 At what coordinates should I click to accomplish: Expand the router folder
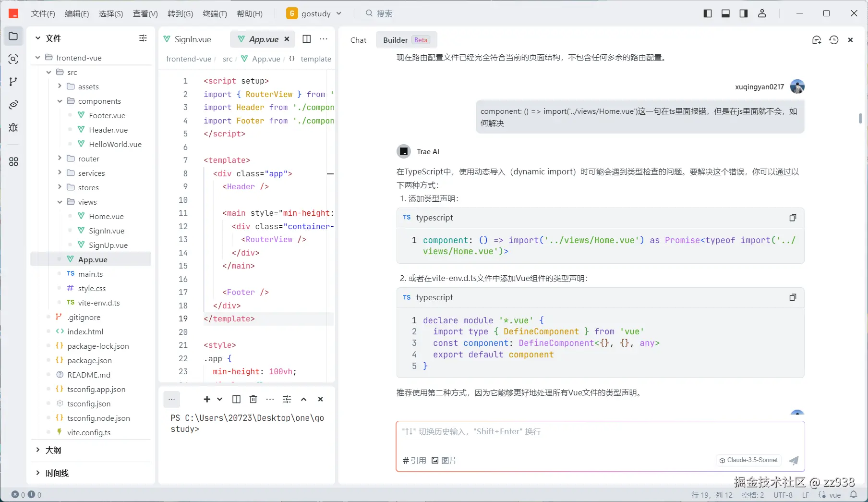pyautogui.click(x=60, y=159)
